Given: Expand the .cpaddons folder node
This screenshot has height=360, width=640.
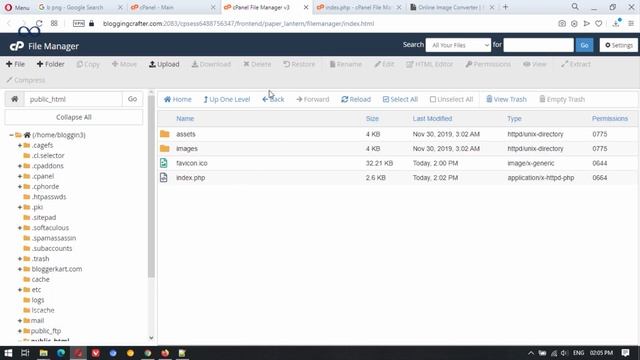Looking at the screenshot, I should [x=20, y=166].
